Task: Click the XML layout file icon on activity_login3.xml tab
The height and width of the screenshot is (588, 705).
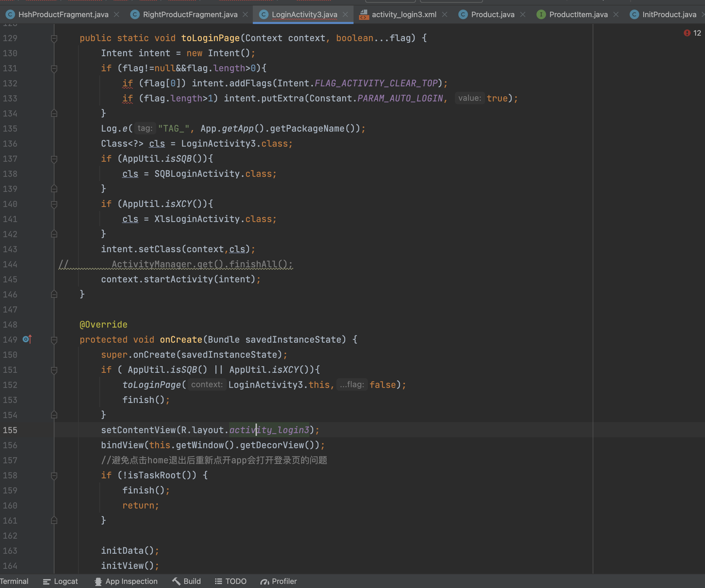Action: pyautogui.click(x=363, y=14)
